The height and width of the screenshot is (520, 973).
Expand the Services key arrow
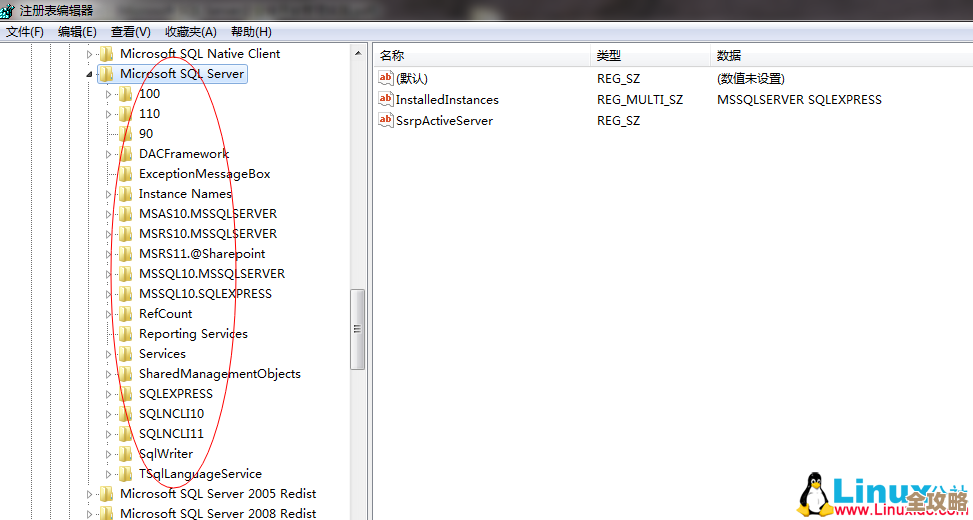[109, 354]
